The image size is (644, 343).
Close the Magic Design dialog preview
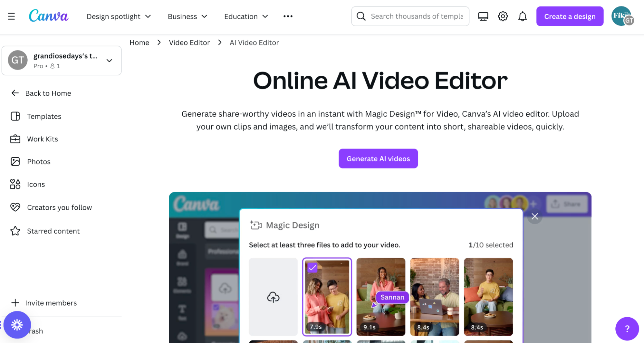click(534, 216)
